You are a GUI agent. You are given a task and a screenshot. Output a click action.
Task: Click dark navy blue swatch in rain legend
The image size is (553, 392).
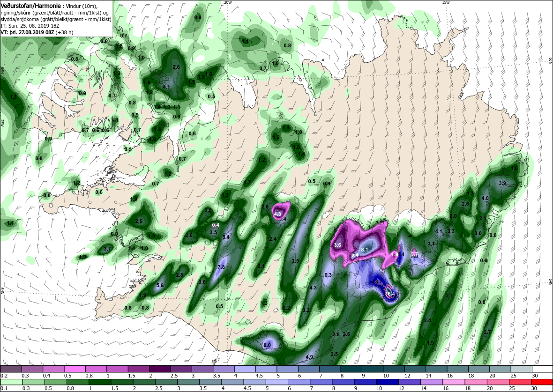[387, 382]
